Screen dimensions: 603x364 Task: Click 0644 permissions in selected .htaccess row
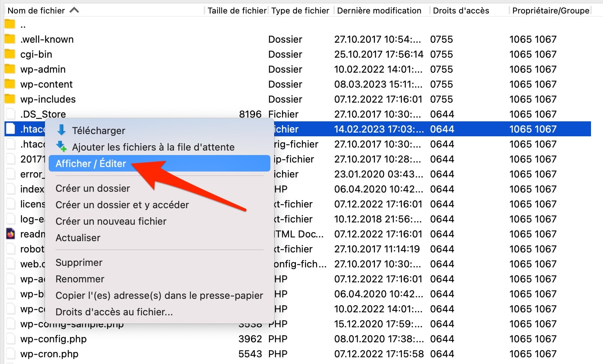[442, 129]
